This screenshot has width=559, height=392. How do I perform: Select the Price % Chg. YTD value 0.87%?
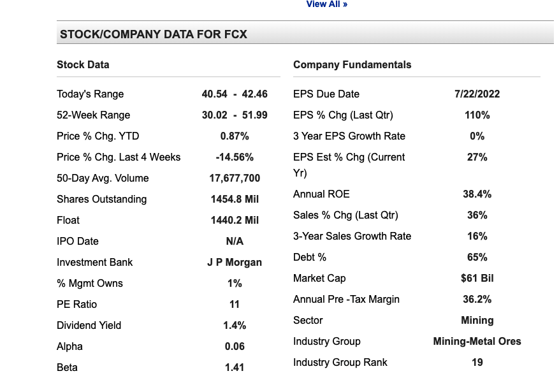[235, 136]
